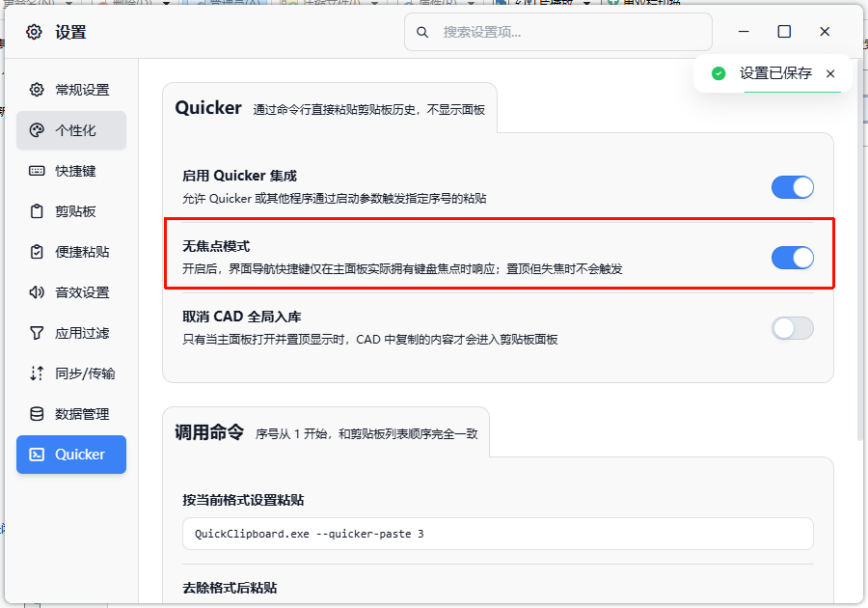Click the 去除格式后粘贴 label
Viewport: 868px width, 608px height.
tap(230, 588)
